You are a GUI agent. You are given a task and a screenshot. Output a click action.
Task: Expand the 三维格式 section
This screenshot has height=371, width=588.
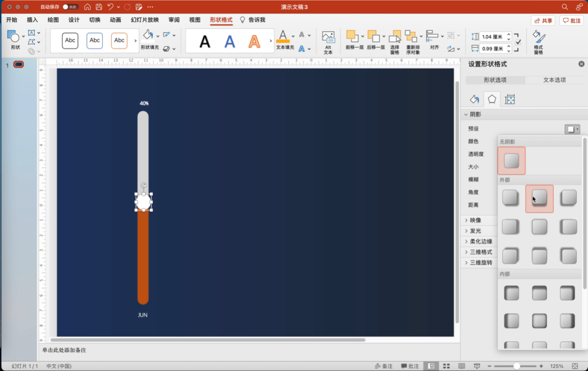coord(466,252)
